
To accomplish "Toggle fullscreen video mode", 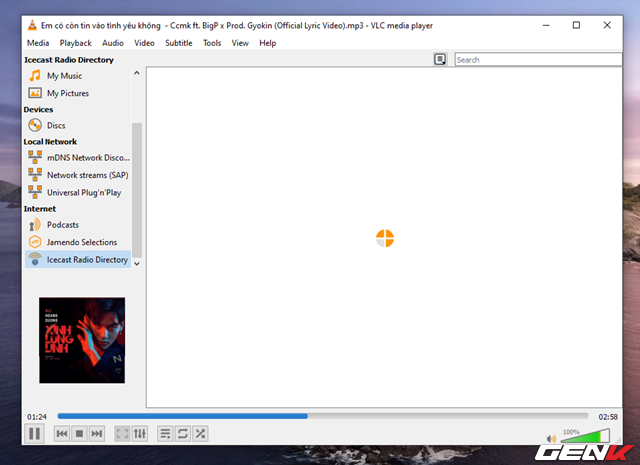I will 122,434.
